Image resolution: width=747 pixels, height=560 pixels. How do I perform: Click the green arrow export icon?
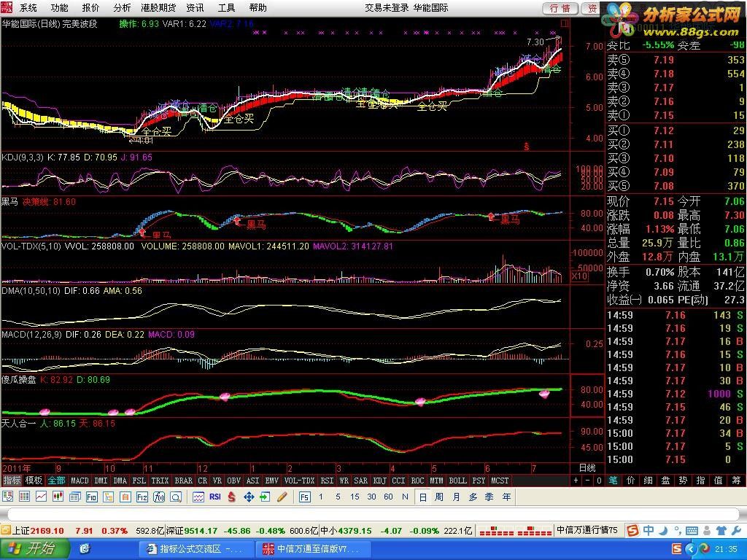coord(265,497)
